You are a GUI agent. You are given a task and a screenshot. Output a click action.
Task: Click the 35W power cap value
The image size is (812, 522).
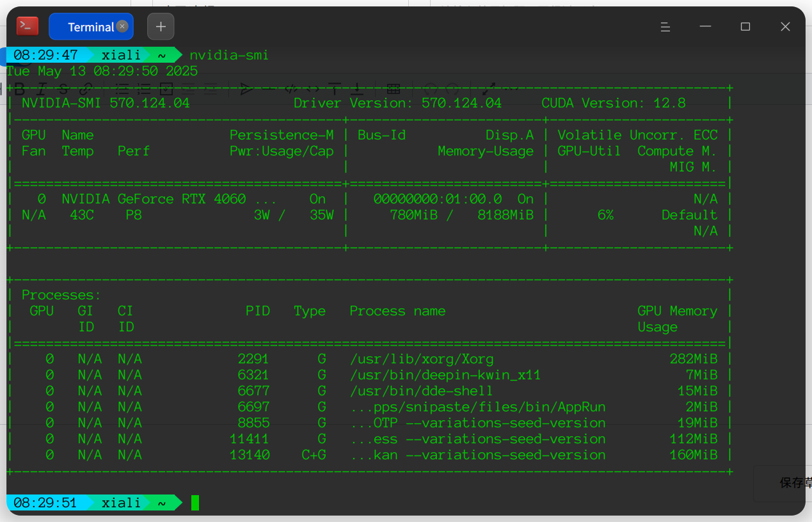(x=322, y=215)
